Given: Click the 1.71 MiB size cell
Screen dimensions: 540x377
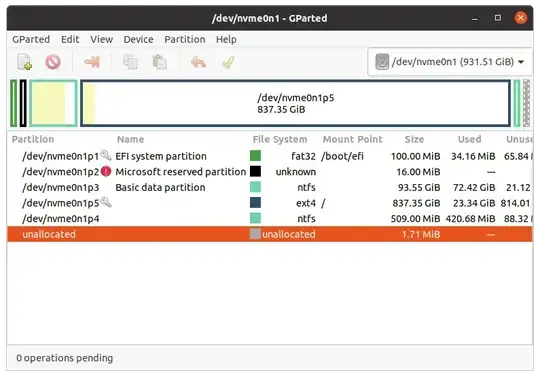Looking at the screenshot, I should [421, 234].
